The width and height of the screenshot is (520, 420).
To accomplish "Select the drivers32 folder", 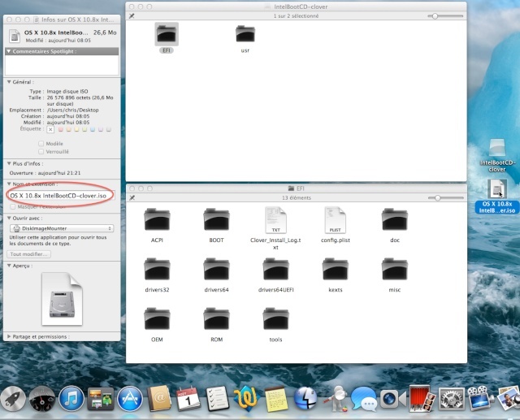I will (x=157, y=269).
